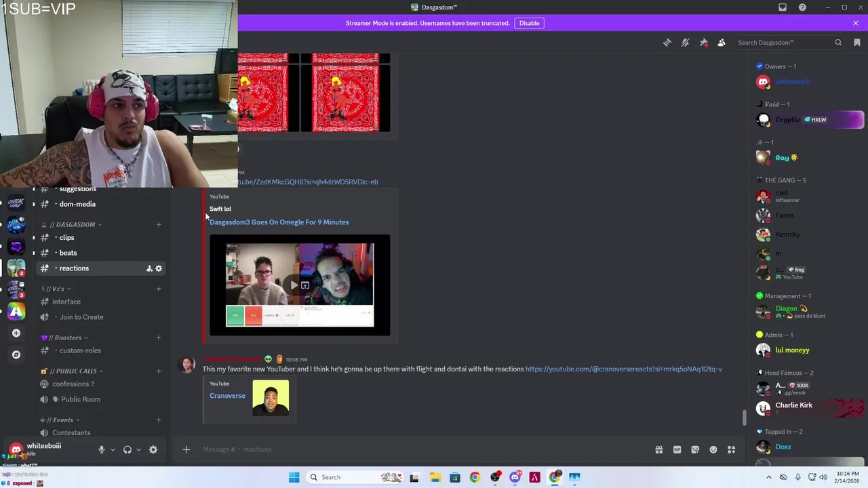
Task: Open User Settings gear in user panel
Action: (x=153, y=449)
